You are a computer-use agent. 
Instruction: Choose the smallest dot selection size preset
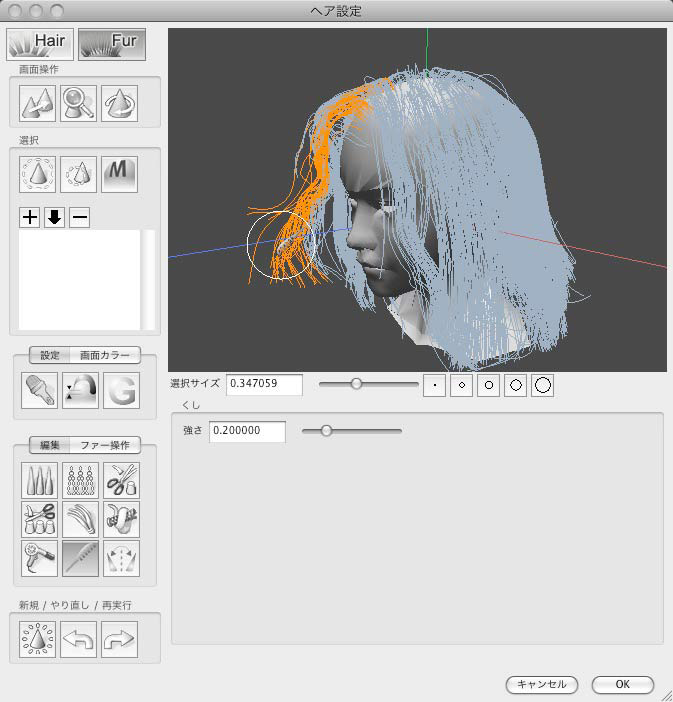coord(434,385)
